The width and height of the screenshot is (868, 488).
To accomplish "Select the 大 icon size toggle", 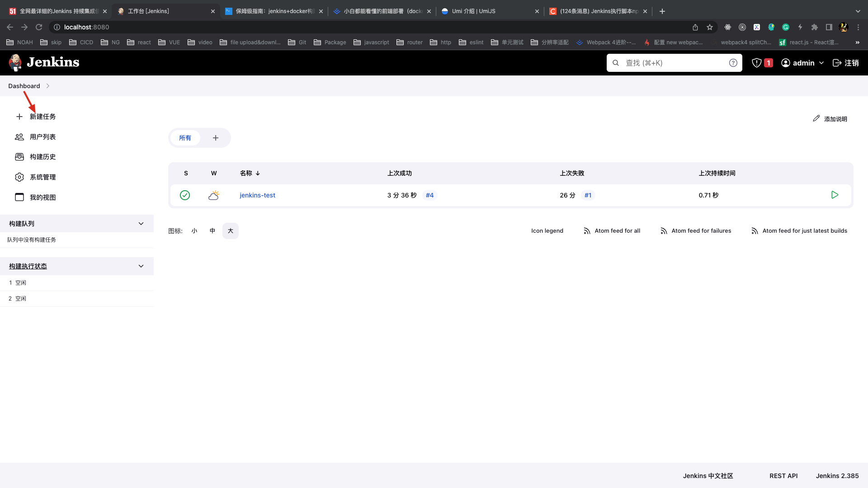I will 230,230.
